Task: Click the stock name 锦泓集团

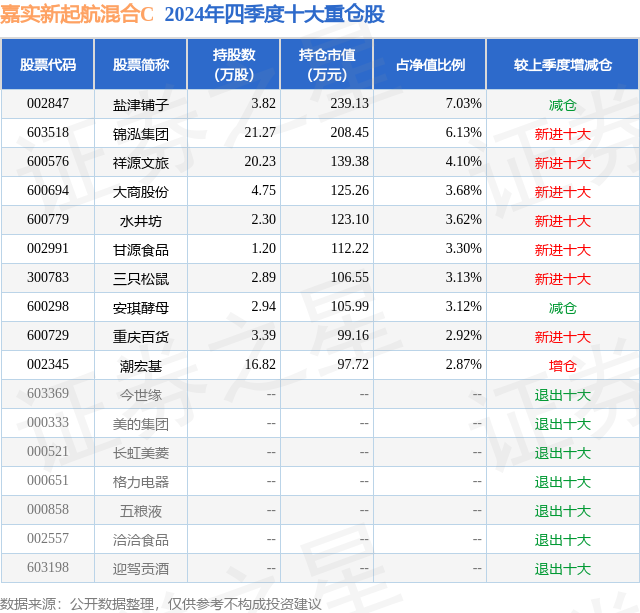Action: coord(141,134)
